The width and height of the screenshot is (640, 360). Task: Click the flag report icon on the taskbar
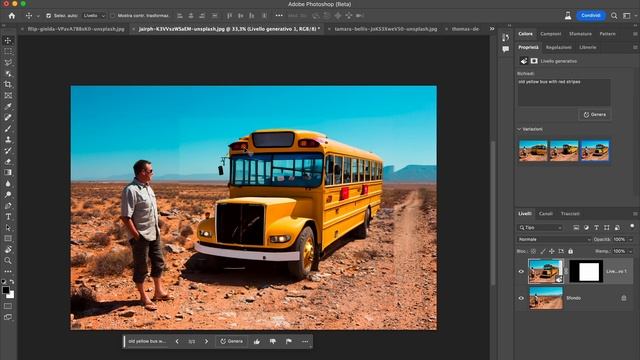coord(289,341)
